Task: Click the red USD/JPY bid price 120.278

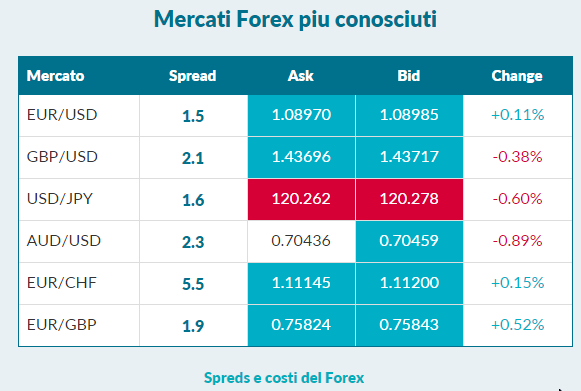Action: pyautogui.click(x=409, y=199)
